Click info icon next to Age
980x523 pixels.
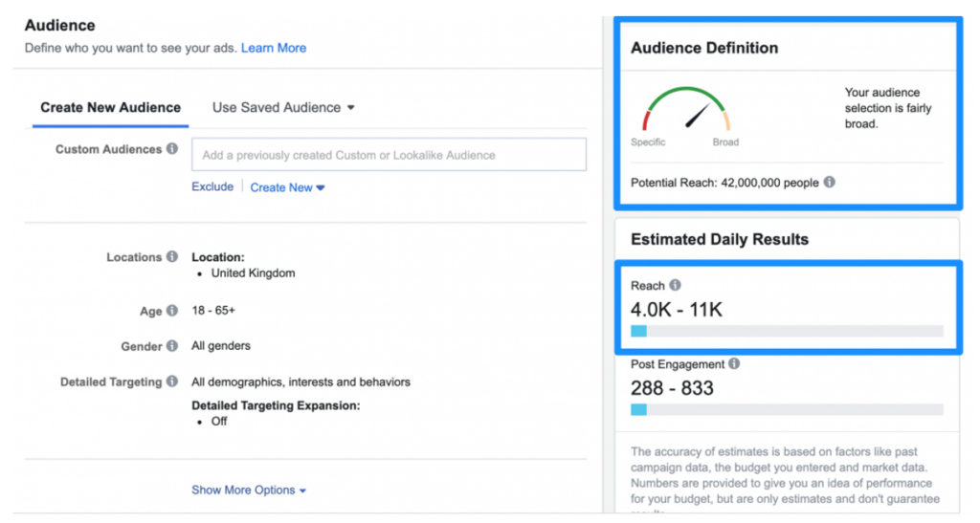172,310
